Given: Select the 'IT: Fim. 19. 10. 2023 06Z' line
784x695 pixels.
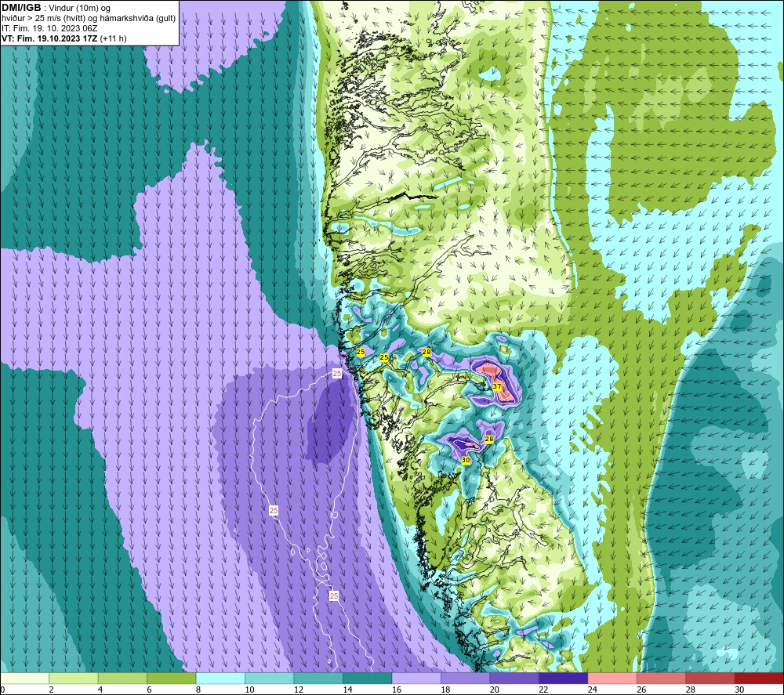Looking at the screenshot, I should (x=49, y=28).
